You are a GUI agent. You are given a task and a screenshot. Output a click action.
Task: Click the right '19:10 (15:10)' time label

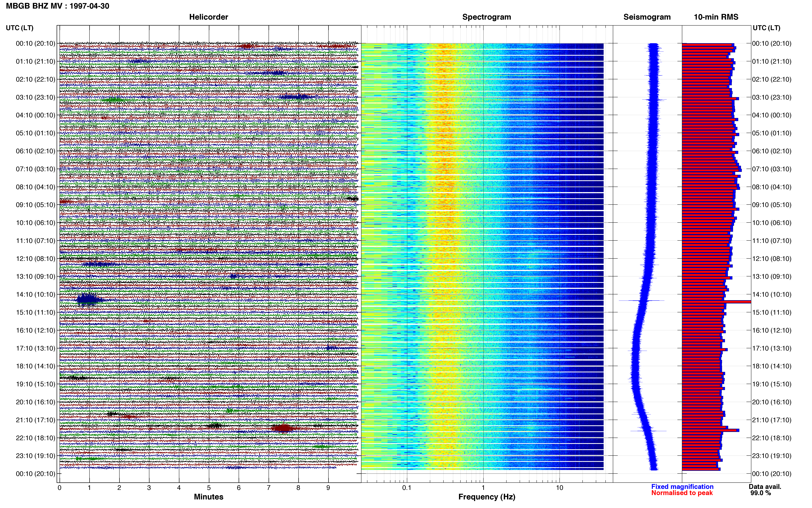click(772, 384)
